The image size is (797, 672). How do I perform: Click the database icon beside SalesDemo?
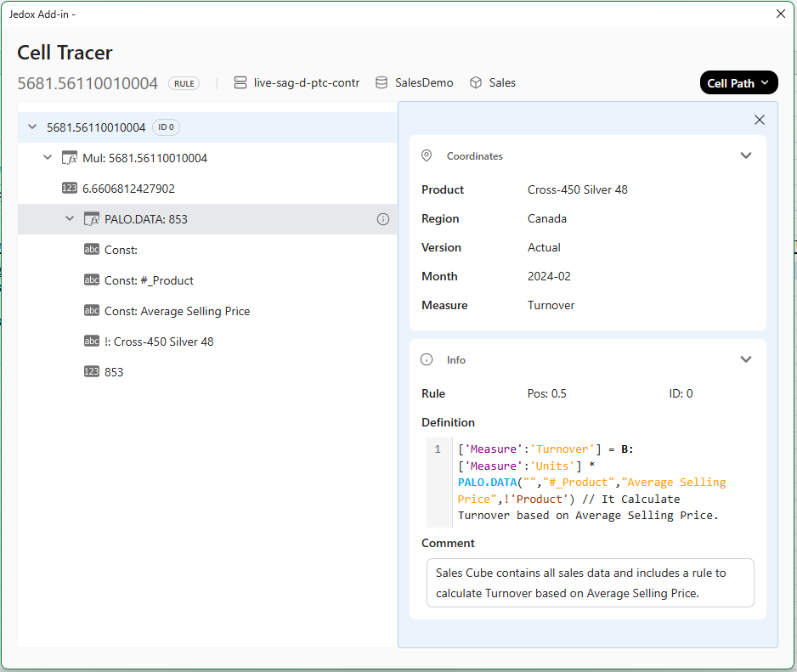click(x=382, y=82)
